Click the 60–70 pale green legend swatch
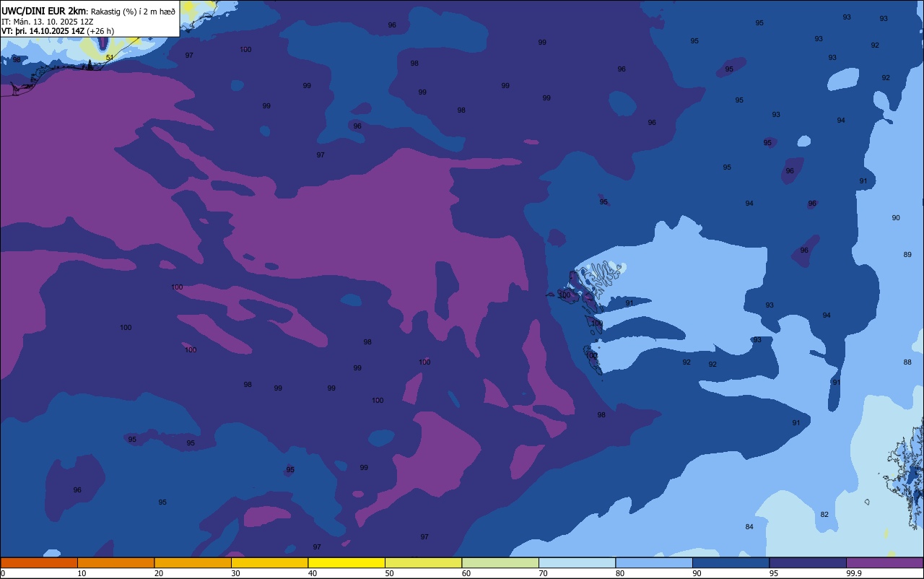 point(500,562)
